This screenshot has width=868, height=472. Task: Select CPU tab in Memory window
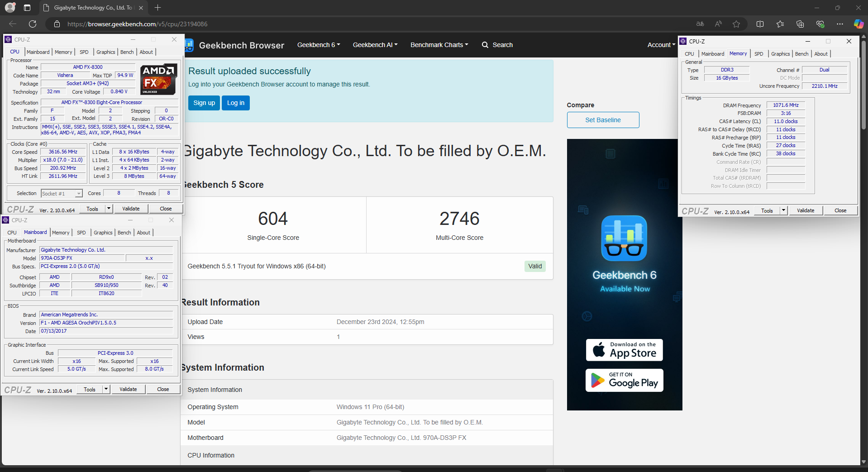689,54
